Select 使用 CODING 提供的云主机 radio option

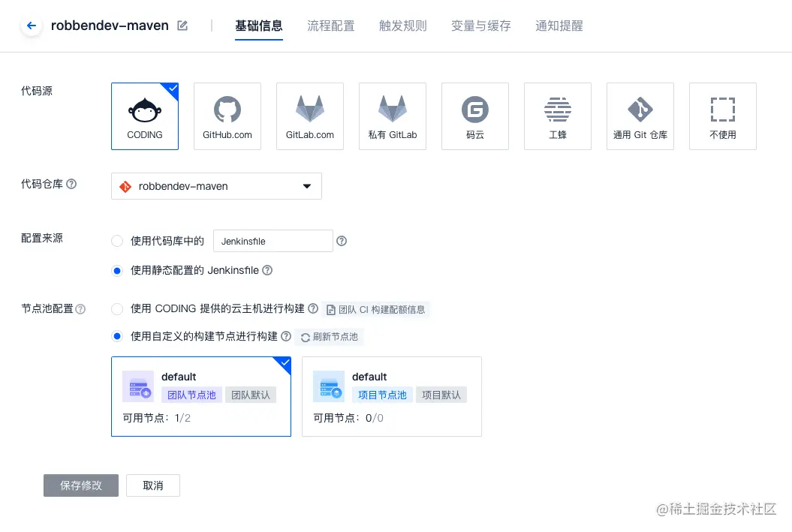(x=116, y=309)
